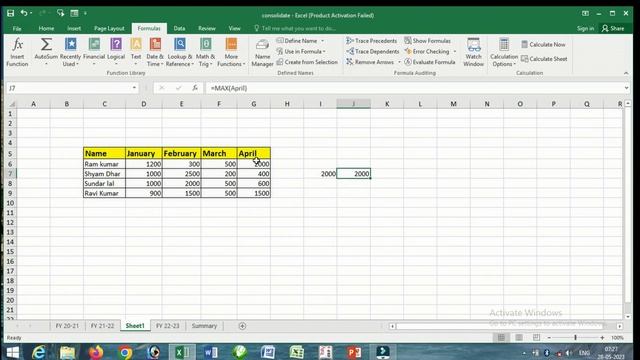Open Calculation Options menu
The height and width of the screenshot is (360, 640).
pyautogui.click(x=504, y=52)
